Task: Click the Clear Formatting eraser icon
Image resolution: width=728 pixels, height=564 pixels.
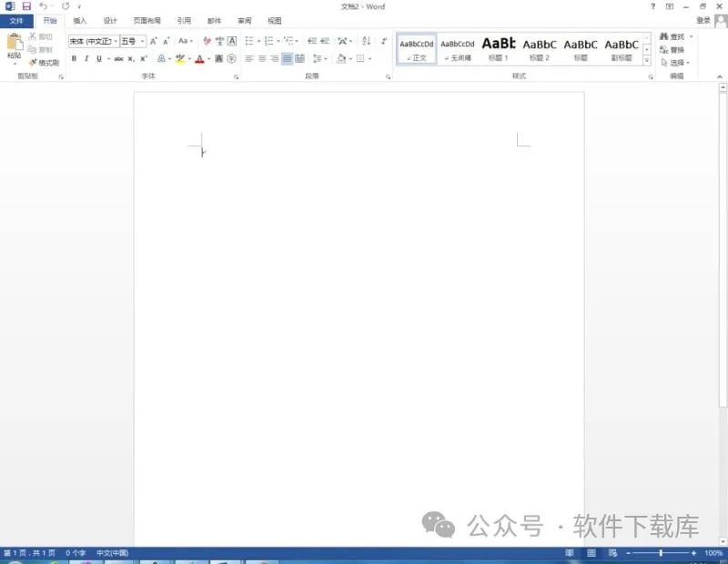Action: point(207,41)
